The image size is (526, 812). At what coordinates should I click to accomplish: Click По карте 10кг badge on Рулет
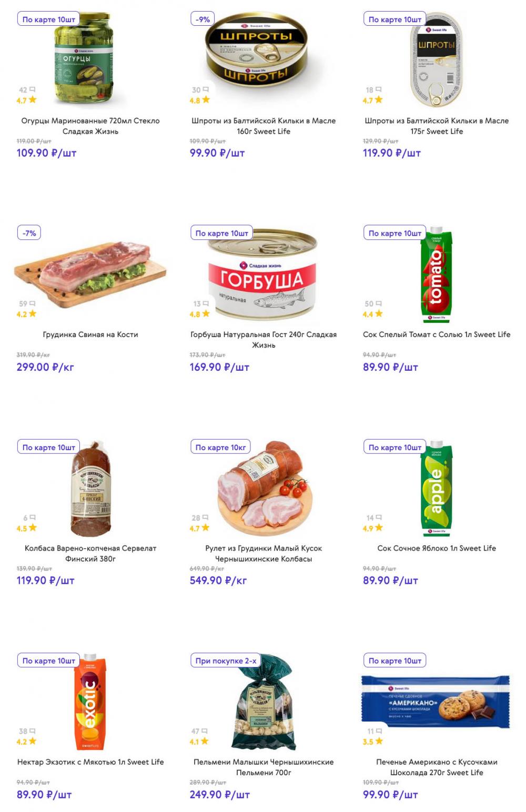point(220,448)
